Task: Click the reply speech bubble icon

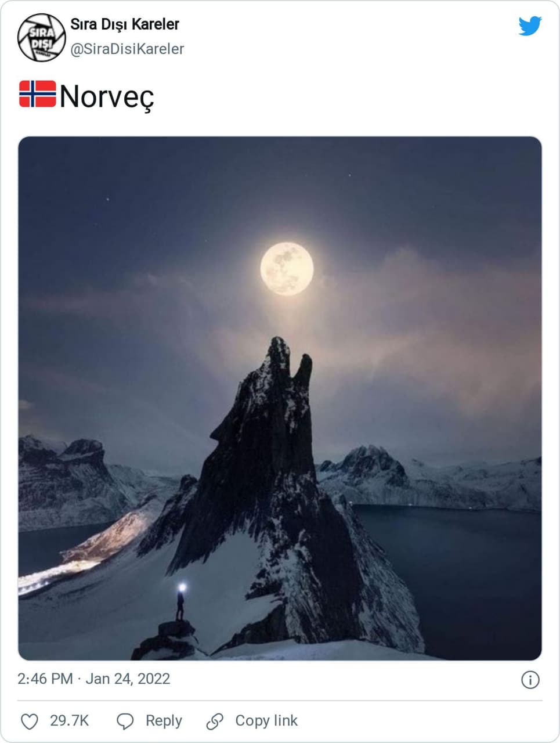Action: tap(125, 722)
